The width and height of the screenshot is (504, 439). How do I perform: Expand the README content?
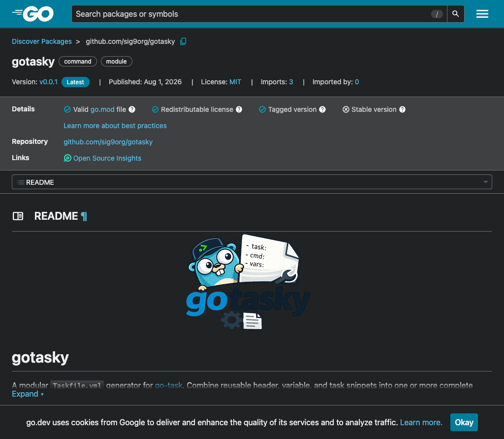[x=28, y=394]
